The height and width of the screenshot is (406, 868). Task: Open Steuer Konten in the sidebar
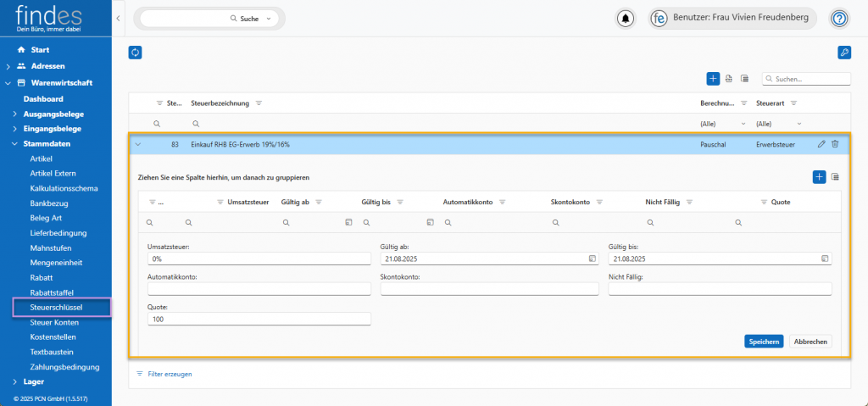pos(53,321)
